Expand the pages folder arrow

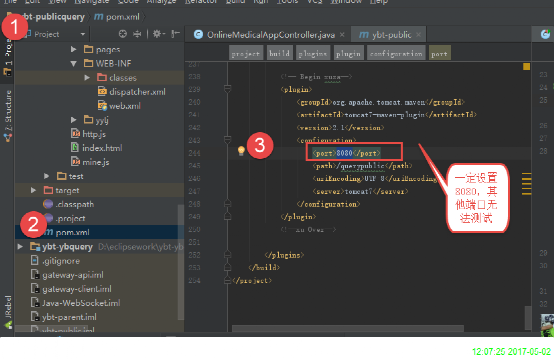tap(73, 49)
